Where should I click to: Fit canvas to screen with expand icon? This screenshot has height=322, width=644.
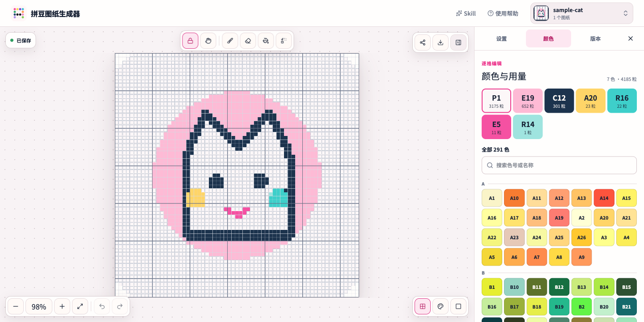click(x=80, y=306)
